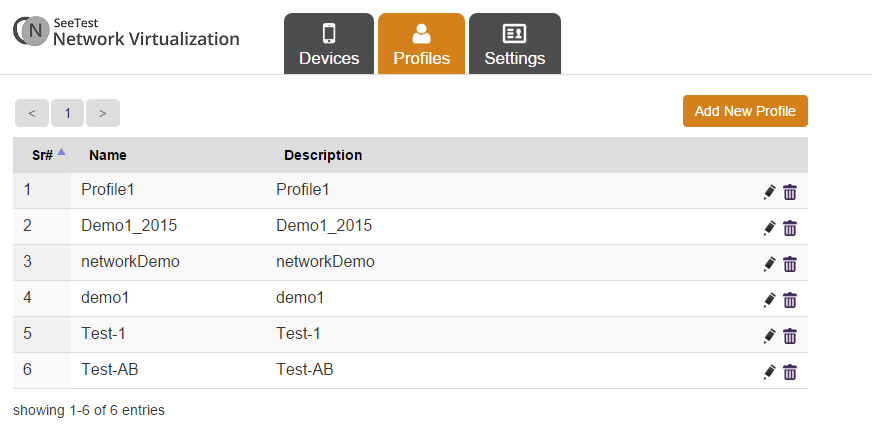Trash the networkDemo profile
This screenshot has height=431, width=872.
[790, 264]
